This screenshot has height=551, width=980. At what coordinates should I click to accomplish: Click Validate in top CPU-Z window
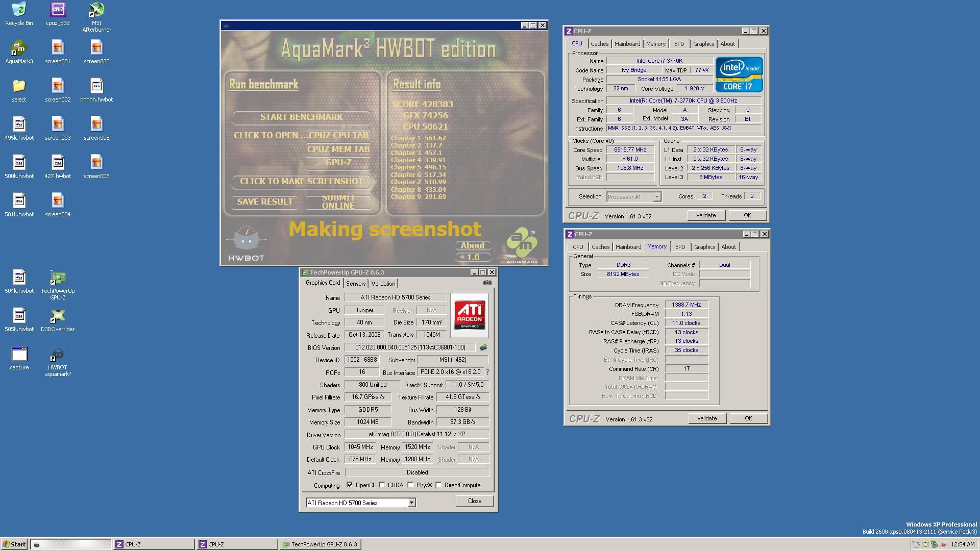coord(706,215)
